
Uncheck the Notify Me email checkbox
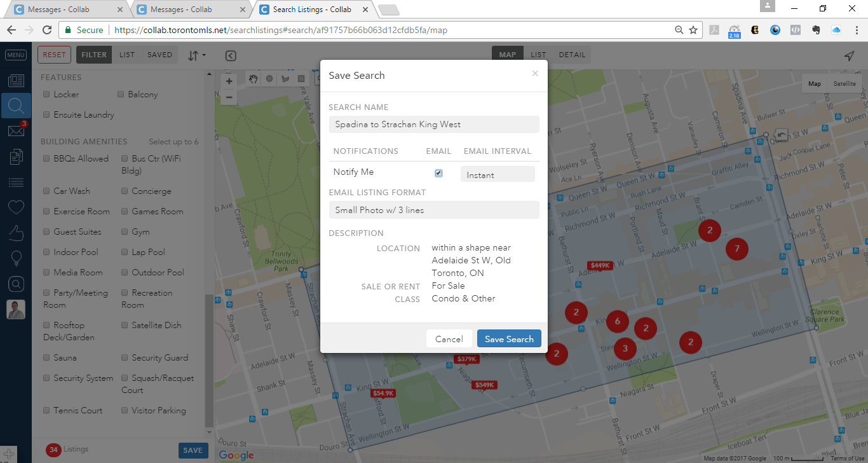(x=438, y=173)
